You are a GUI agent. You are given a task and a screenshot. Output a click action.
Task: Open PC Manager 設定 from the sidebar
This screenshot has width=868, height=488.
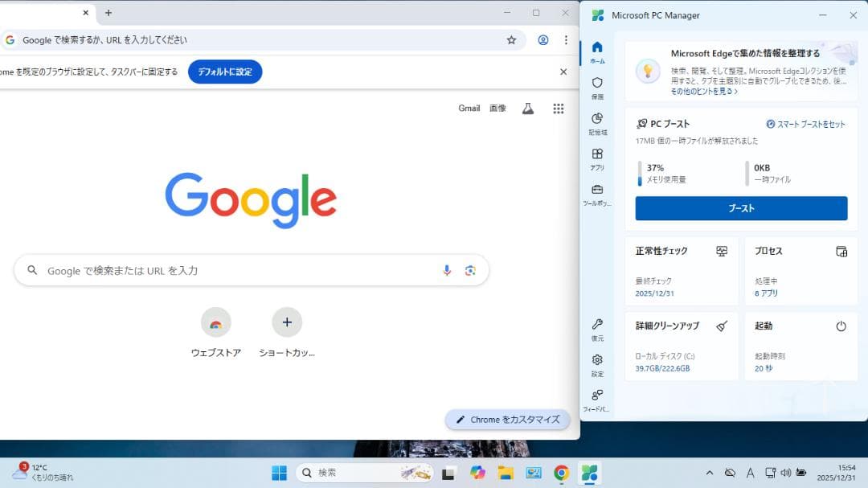[x=597, y=364]
